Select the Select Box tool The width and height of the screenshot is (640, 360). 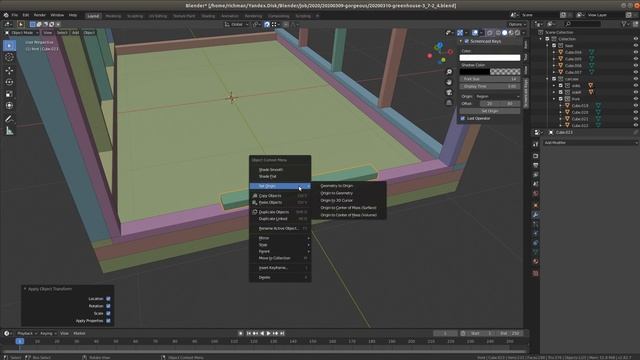pyautogui.click(x=9, y=45)
